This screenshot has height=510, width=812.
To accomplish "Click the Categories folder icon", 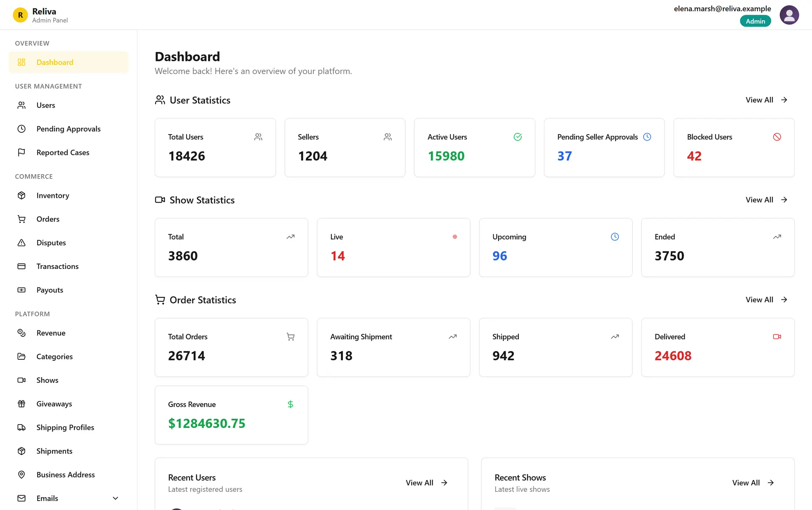I will [x=22, y=356].
